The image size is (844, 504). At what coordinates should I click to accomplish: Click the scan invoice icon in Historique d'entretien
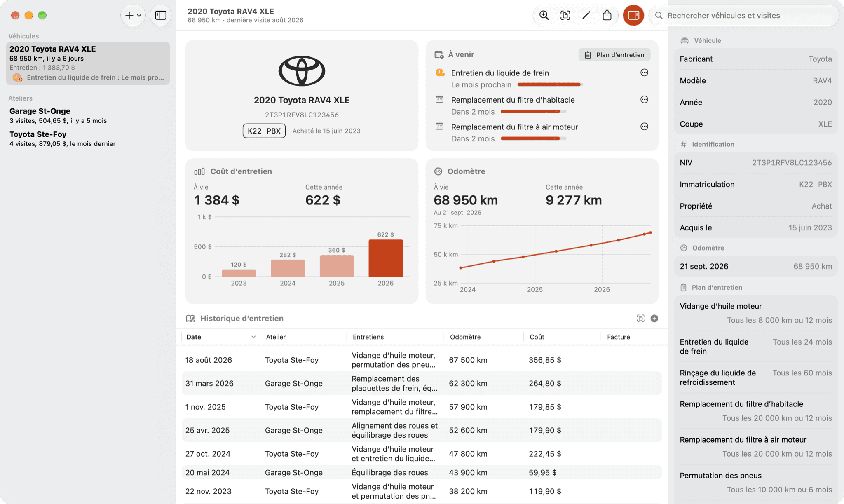(x=640, y=318)
